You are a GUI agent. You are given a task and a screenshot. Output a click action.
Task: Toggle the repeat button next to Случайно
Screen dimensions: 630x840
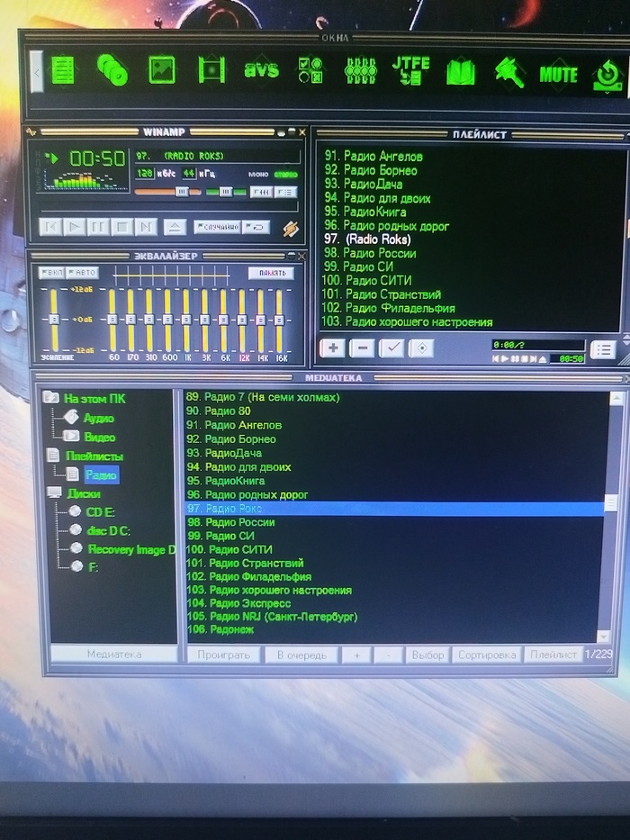tap(256, 227)
